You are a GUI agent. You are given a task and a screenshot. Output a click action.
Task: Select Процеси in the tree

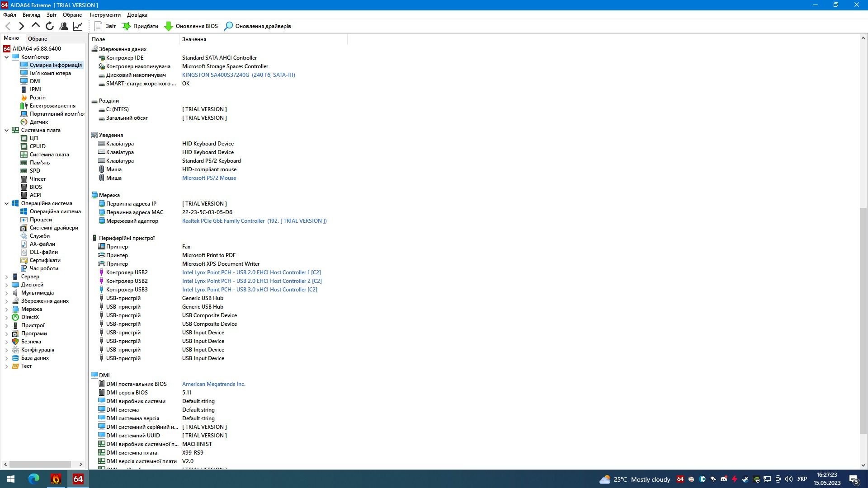click(x=41, y=220)
